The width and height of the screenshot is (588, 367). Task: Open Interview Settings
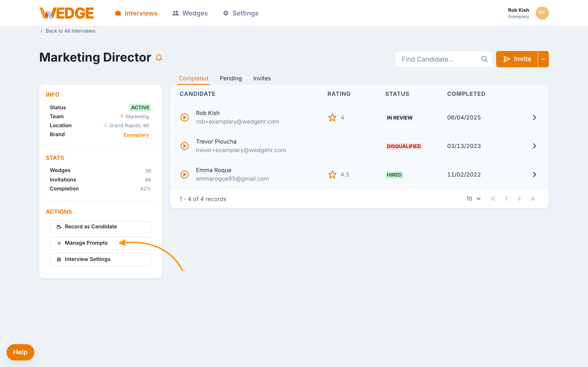100,259
